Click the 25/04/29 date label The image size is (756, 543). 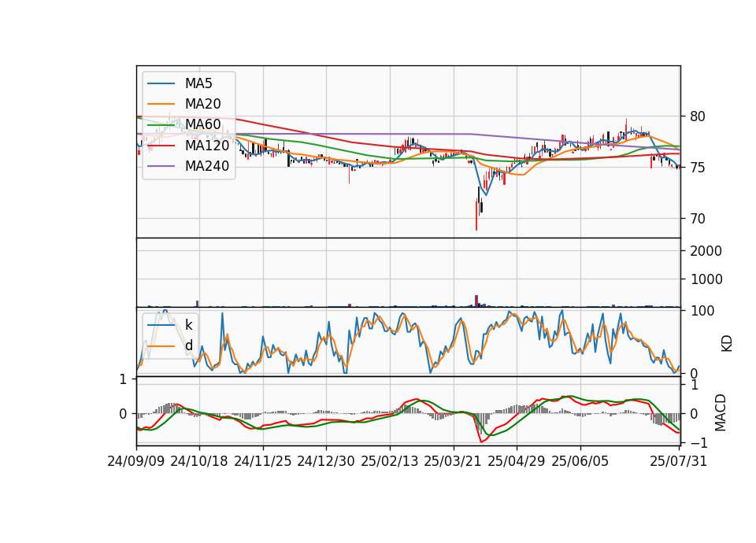pyautogui.click(x=517, y=461)
